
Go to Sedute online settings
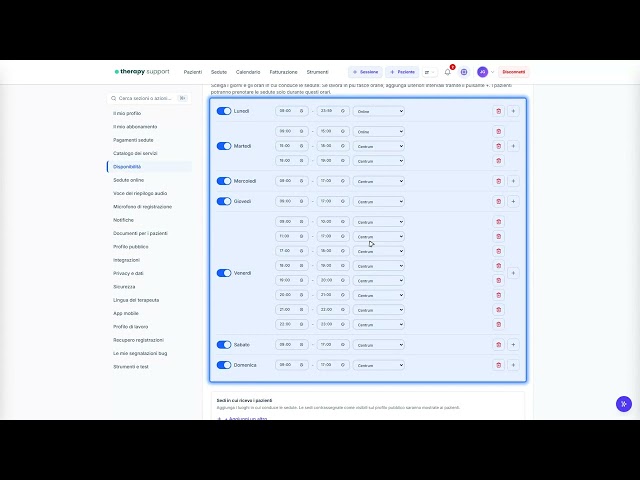click(x=129, y=180)
